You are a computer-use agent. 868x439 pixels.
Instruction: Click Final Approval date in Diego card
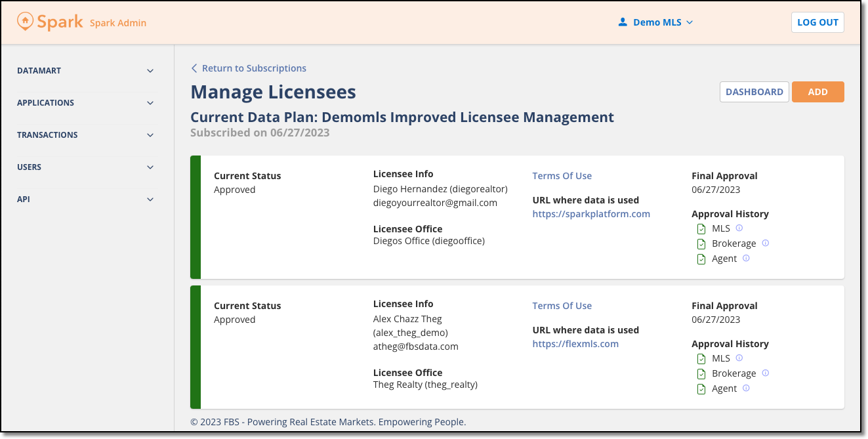point(716,190)
